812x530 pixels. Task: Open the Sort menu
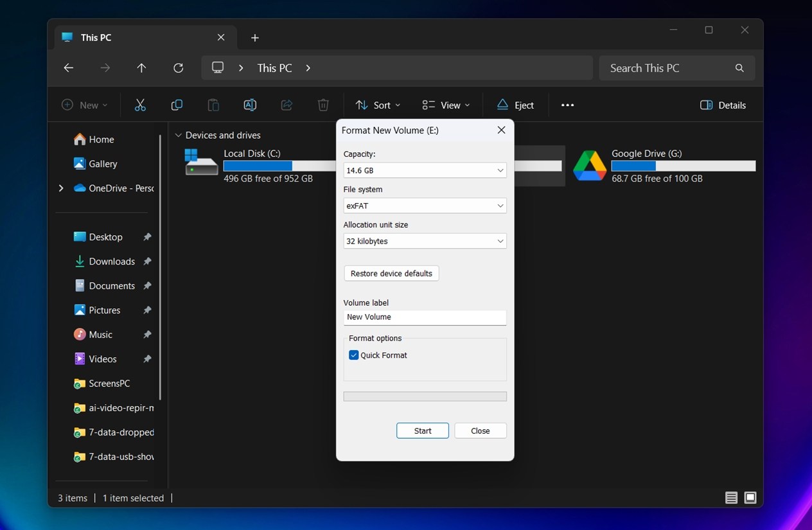378,105
